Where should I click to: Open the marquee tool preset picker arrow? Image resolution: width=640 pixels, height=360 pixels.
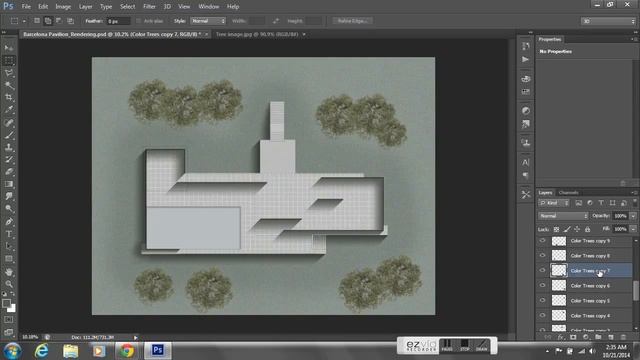pos(24,21)
